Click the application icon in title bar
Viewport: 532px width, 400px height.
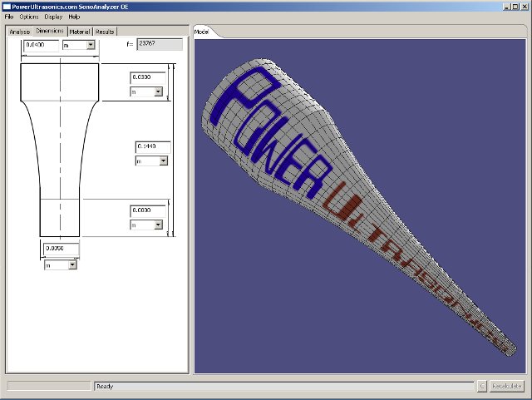[7, 7]
